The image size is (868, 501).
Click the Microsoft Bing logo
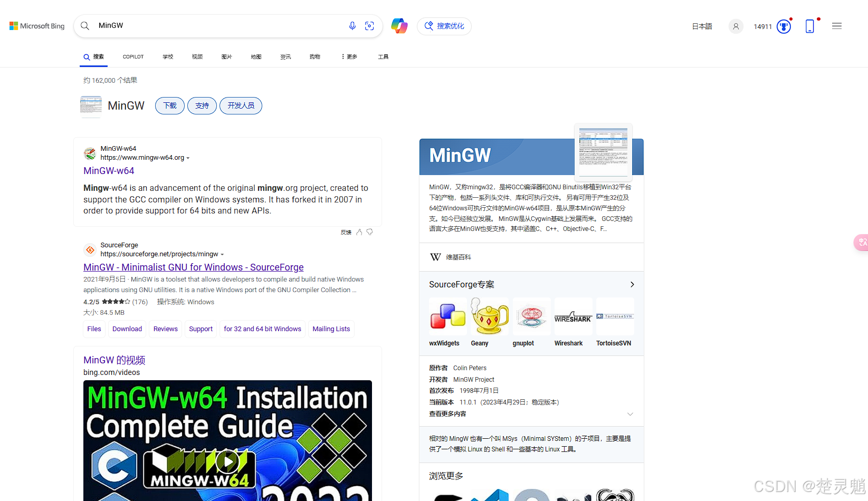coord(37,26)
